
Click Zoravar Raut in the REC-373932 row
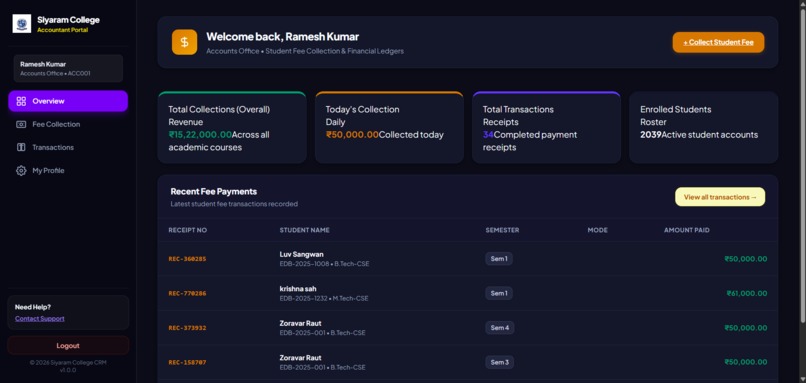tap(300, 323)
